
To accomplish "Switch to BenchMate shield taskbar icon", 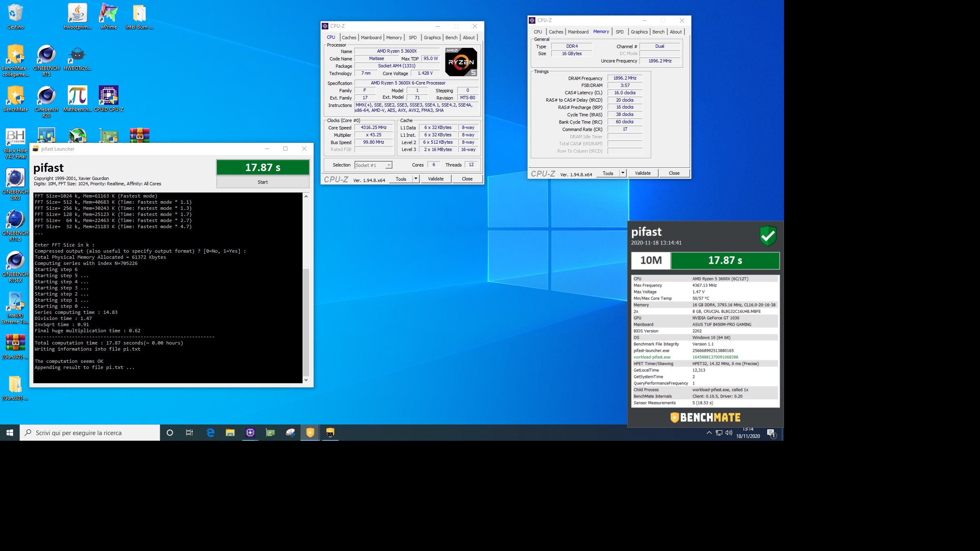I will 310,433.
